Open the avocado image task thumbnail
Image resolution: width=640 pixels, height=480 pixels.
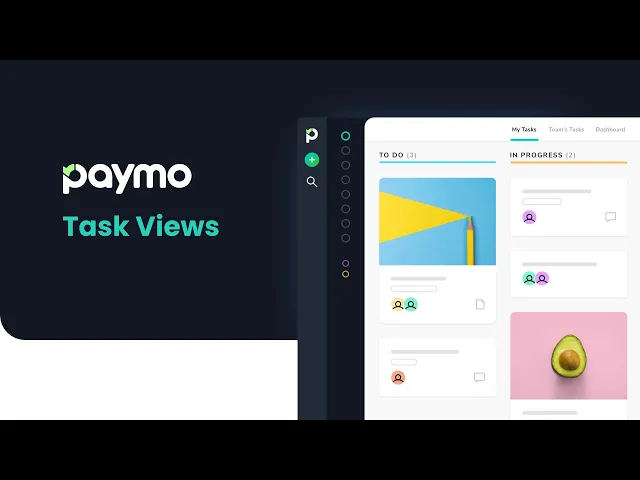click(569, 356)
